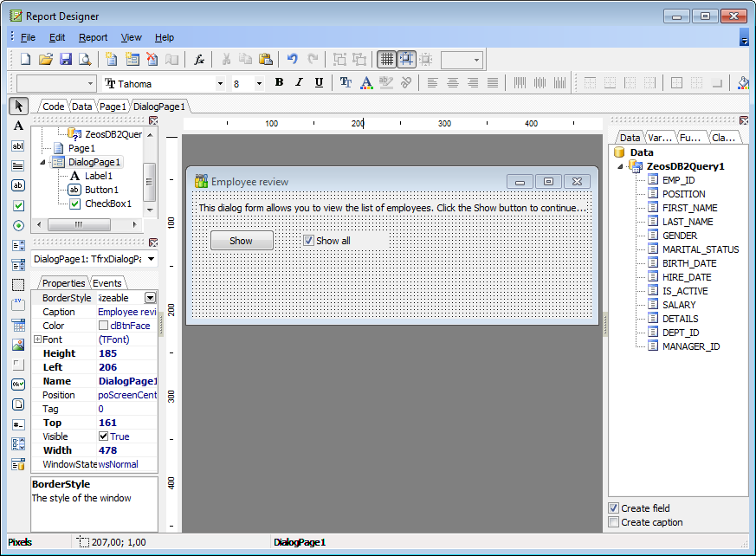Apply Bold formatting button
Image resolution: width=756 pixels, height=556 pixels.
click(x=279, y=82)
